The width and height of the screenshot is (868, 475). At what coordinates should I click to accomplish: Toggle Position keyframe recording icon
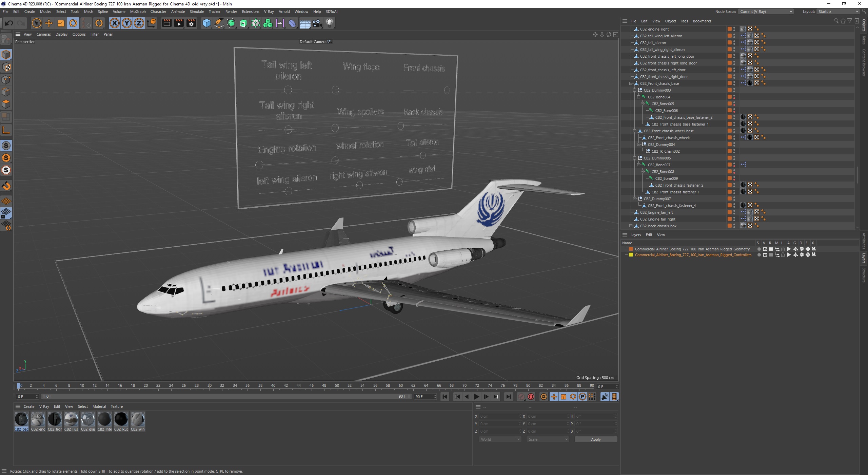click(x=554, y=397)
